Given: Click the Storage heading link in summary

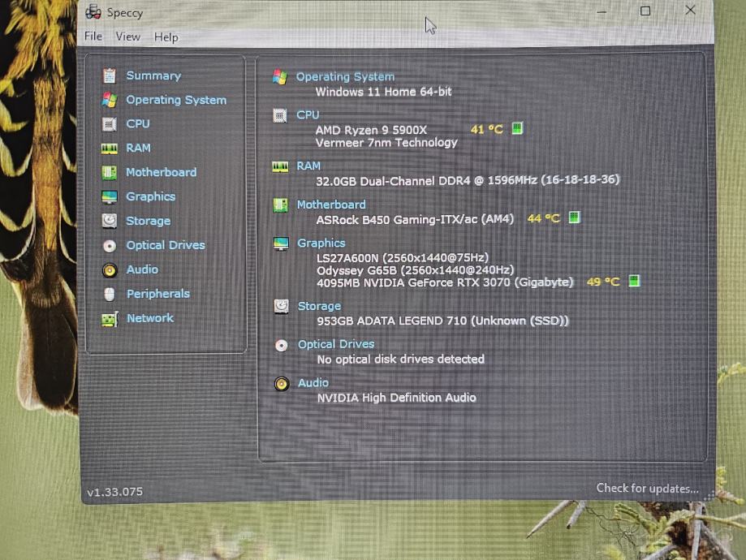Looking at the screenshot, I should point(319,306).
